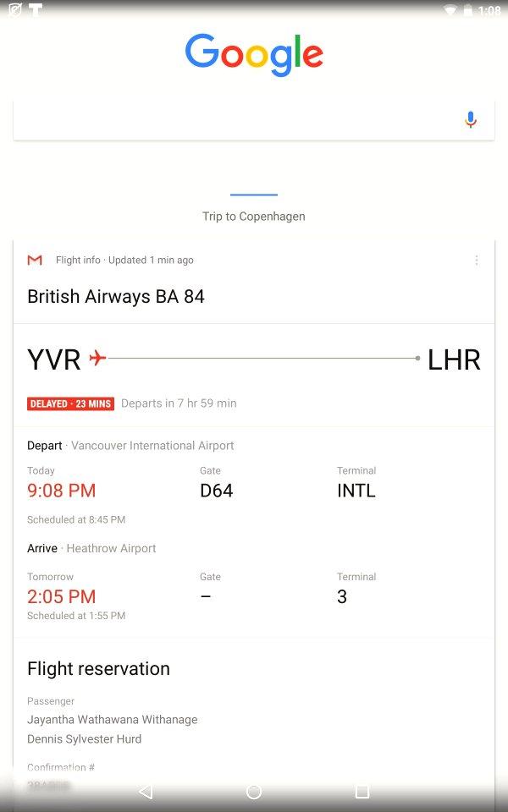Tap the DELAYED 23 MINS badge
This screenshot has height=812, width=508.
click(x=70, y=403)
